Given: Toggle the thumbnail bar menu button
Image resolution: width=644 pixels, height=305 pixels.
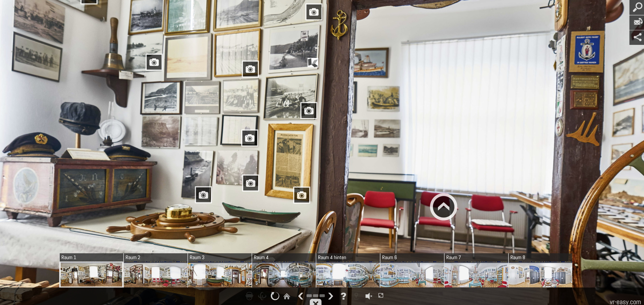Looking at the screenshot, I should pyautogui.click(x=315, y=296).
